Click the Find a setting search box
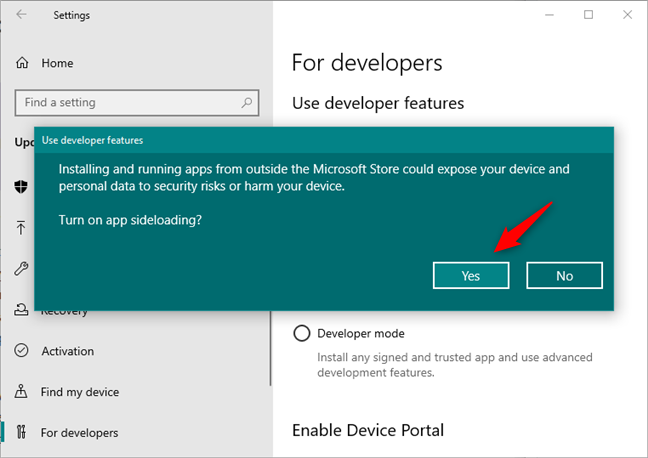 137,103
